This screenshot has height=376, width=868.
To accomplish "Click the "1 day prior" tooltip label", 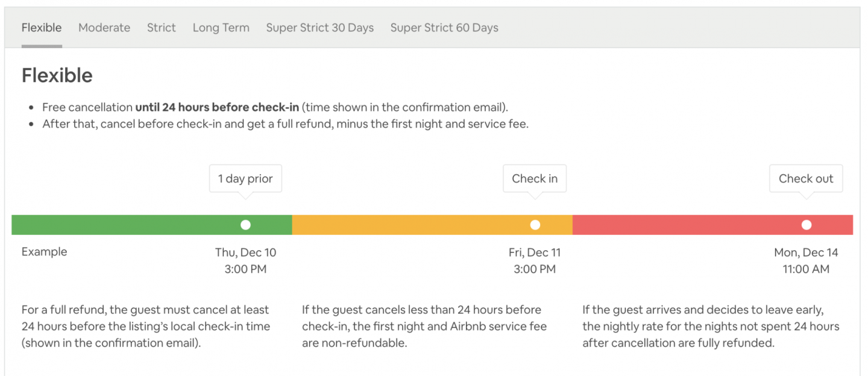I will [x=245, y=179].
